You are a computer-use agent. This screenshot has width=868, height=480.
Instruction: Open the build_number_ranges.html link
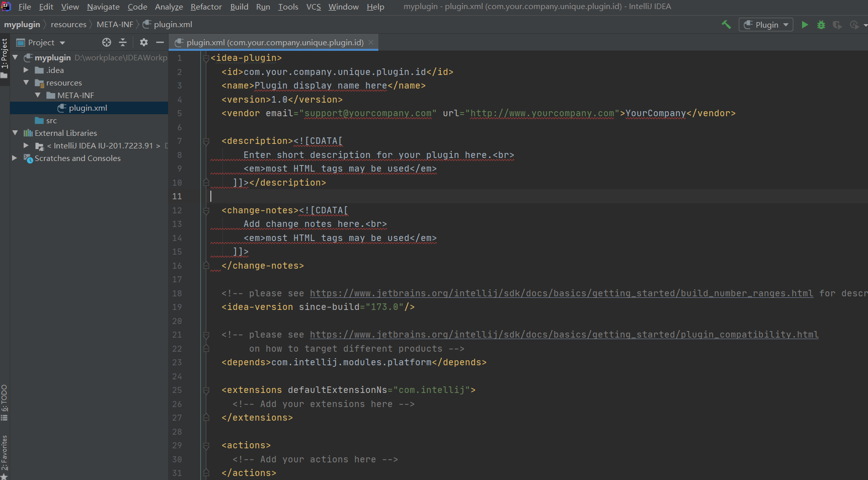point(561,293)
